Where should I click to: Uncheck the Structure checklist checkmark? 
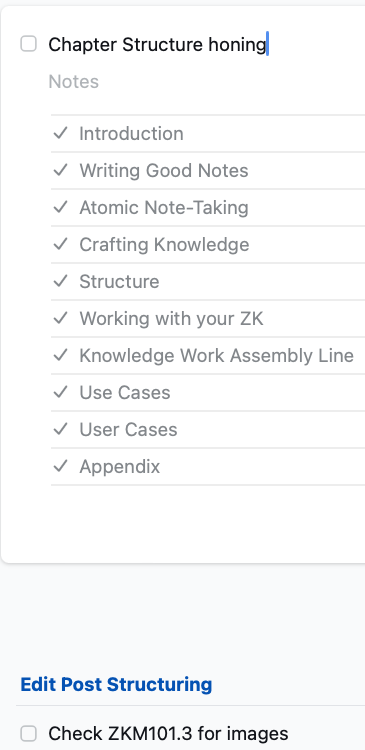(x=61, y=281)
